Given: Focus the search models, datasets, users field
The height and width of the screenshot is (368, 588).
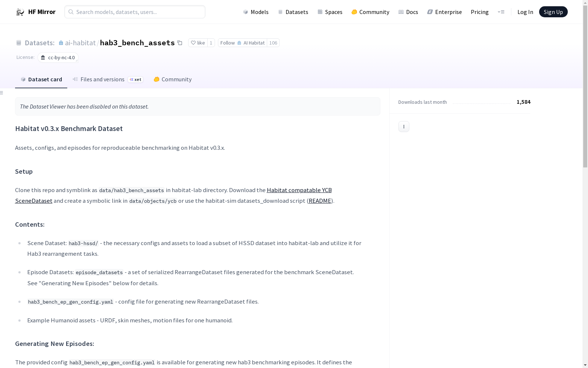Looking at the screenshot, I should click(x=135, y=12).
